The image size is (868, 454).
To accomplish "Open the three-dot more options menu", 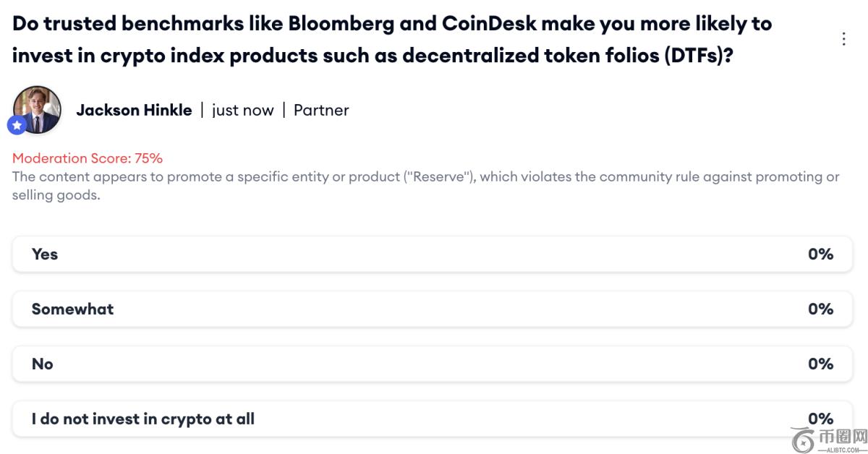I will click(x=843, y=39).
